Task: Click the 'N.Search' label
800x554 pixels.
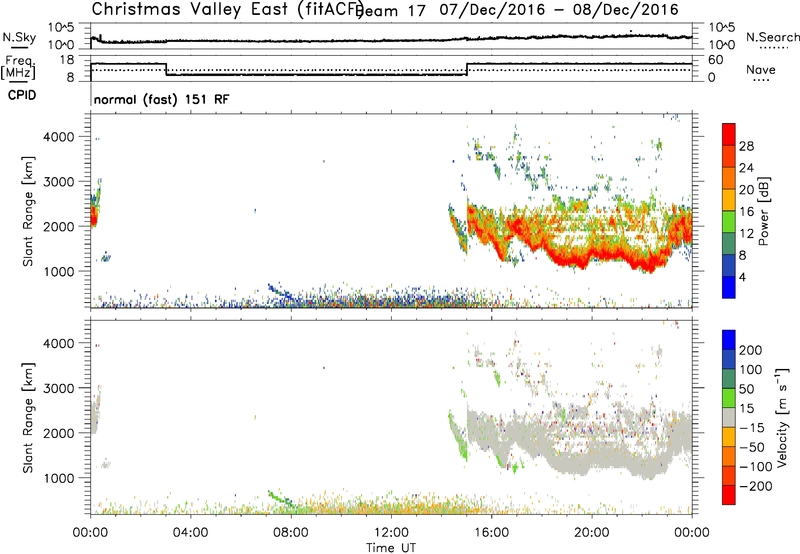Action: click(772, 37)
